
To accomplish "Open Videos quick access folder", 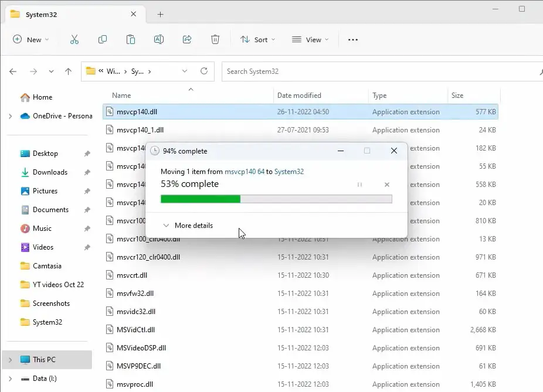I will click(37, 247).
